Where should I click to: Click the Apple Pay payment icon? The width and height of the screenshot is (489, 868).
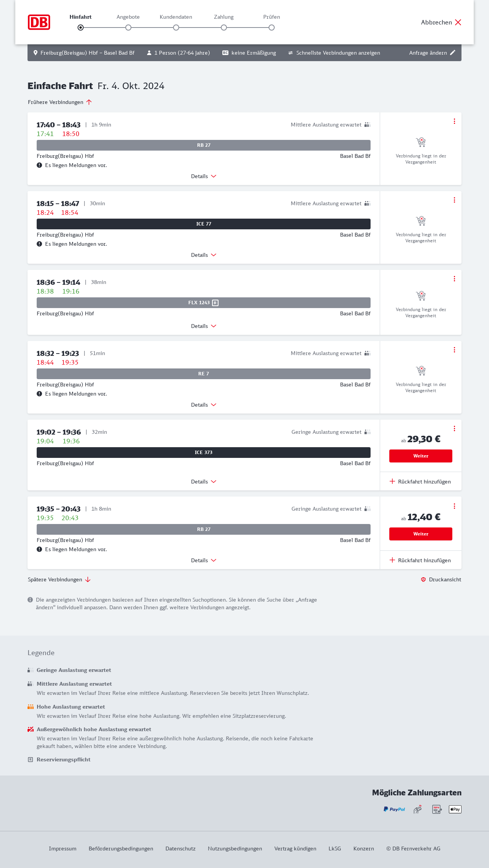455,809
